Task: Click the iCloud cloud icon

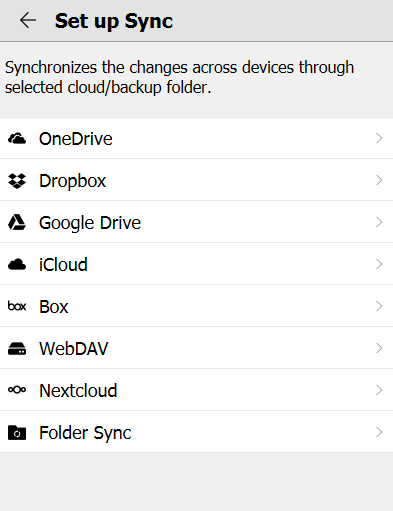Action: [x=17, y=265]
